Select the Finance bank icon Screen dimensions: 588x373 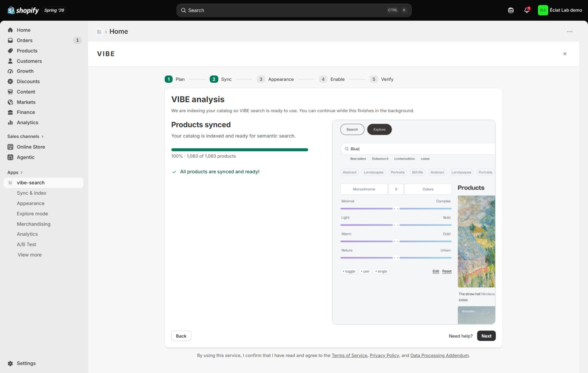(10, 112)
